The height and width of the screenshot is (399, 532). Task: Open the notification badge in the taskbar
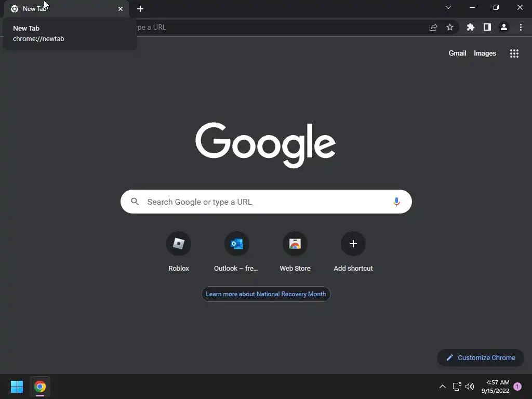517,387
